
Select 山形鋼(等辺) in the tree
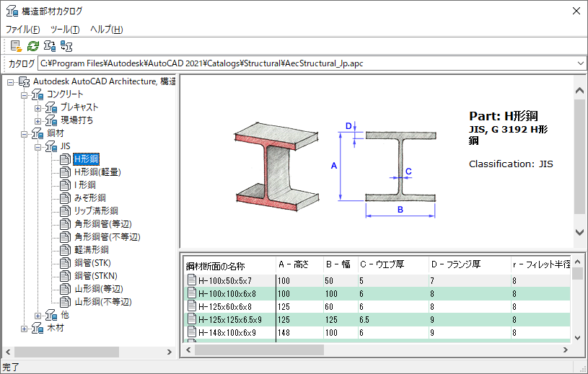[x=99, y=289]
